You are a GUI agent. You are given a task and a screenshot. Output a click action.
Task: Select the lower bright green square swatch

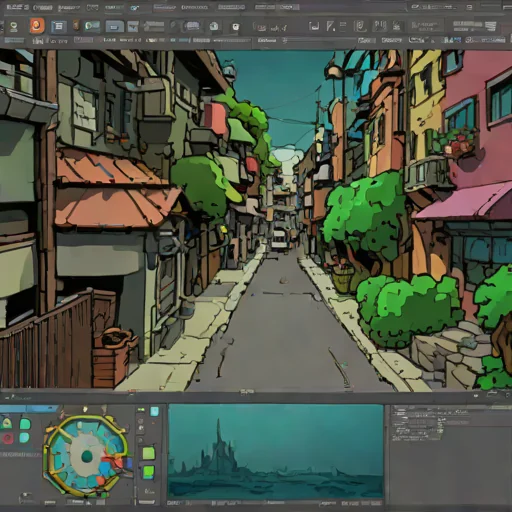point(149,472)
